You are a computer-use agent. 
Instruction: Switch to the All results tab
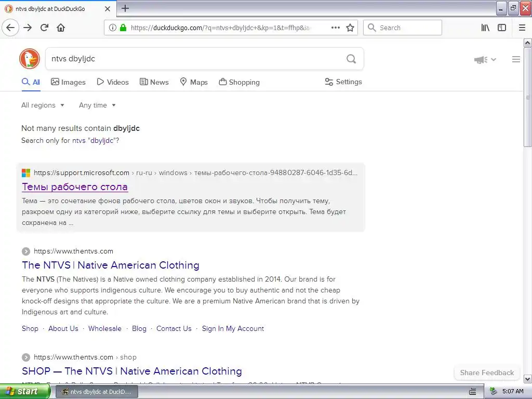pos(31,82)
